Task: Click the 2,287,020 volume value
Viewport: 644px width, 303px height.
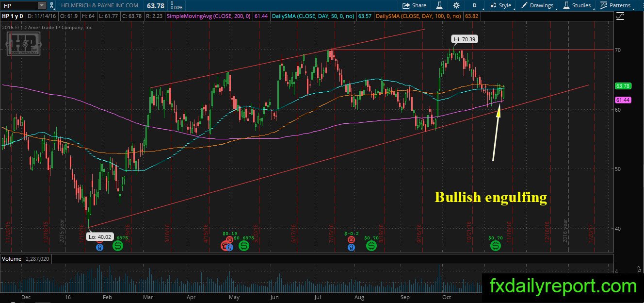Action: pos(38,259)
